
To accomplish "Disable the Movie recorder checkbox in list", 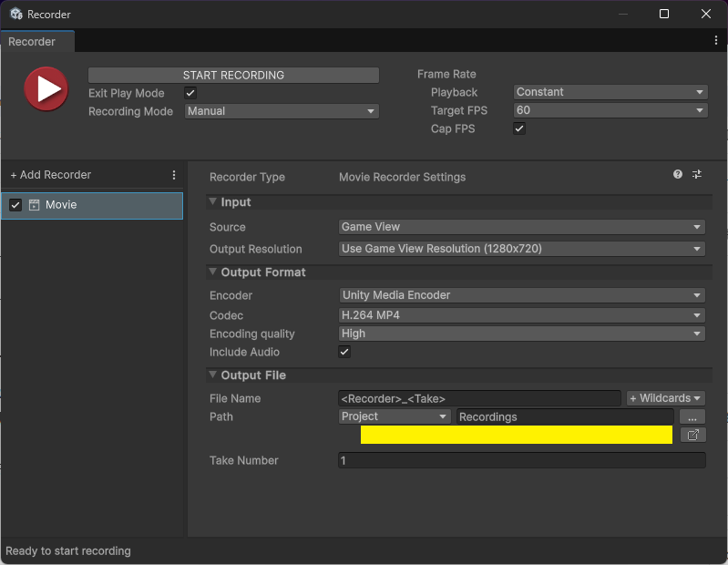I will [x=15, y=205].
